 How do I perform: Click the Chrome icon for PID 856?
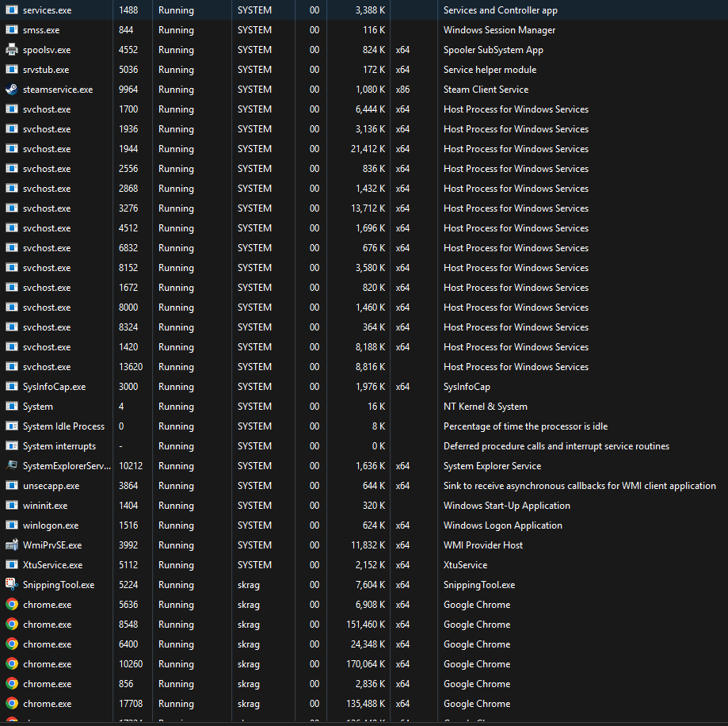[12, 684]
